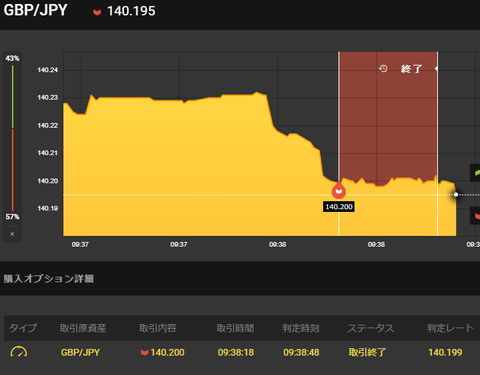
Task: Click the gauge type icon in the option row
Action: pyautogui.click(x=19, y=352)
